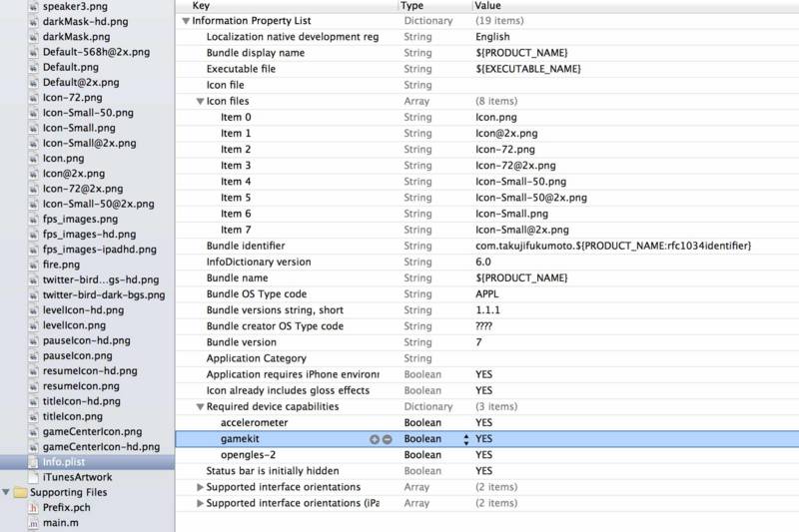Click the fps_images.png file icon
This screenshot has width=799, height=532.
(33, 220)
